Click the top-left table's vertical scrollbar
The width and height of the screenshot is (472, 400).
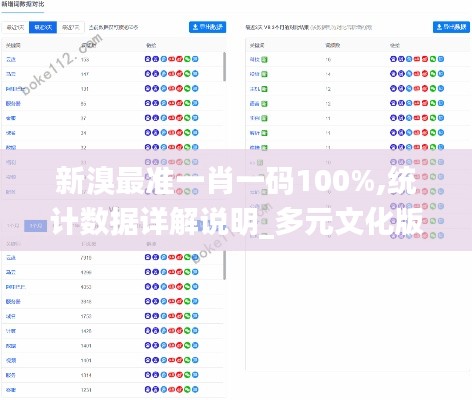tap(224, 67)
